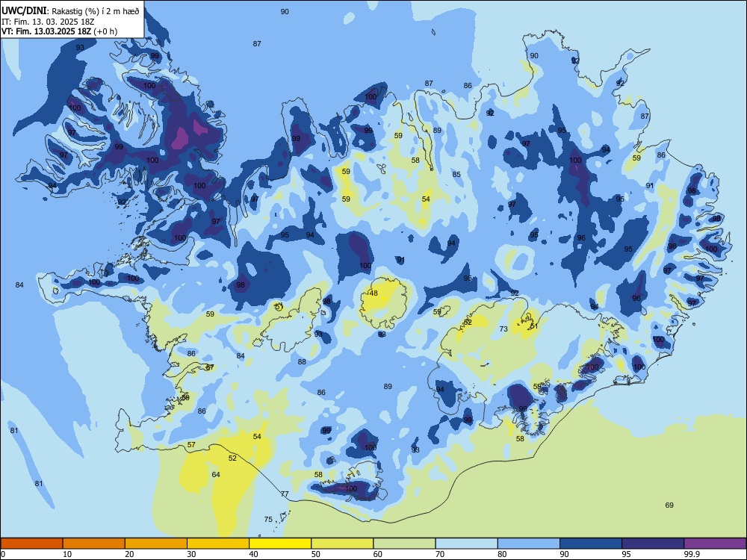Select the 40–50 bright yellow legend swatch
The image size is (747, 560).
pos(280,544)
